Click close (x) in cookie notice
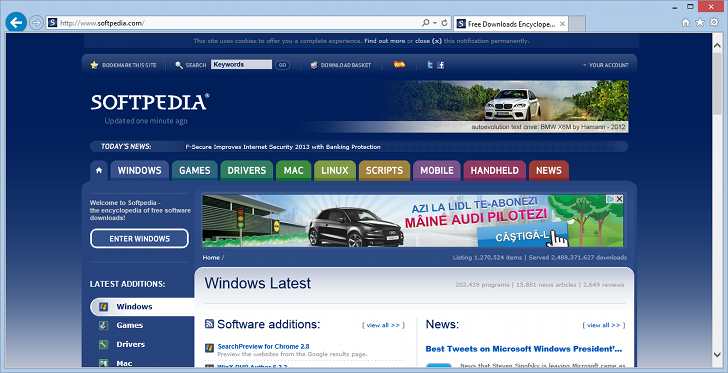Viewport: 728px width, 373px height. click(429, 41)
